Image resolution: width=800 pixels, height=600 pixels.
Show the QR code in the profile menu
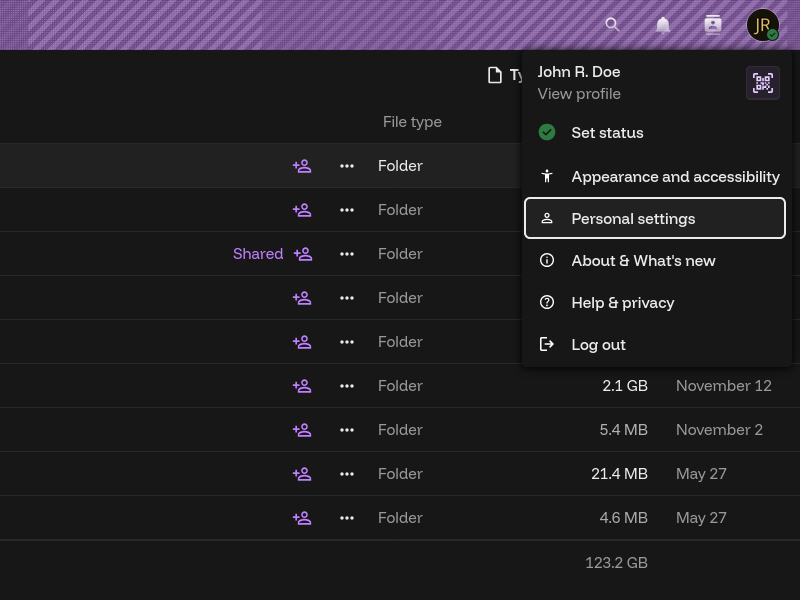(x=763, y=83)
